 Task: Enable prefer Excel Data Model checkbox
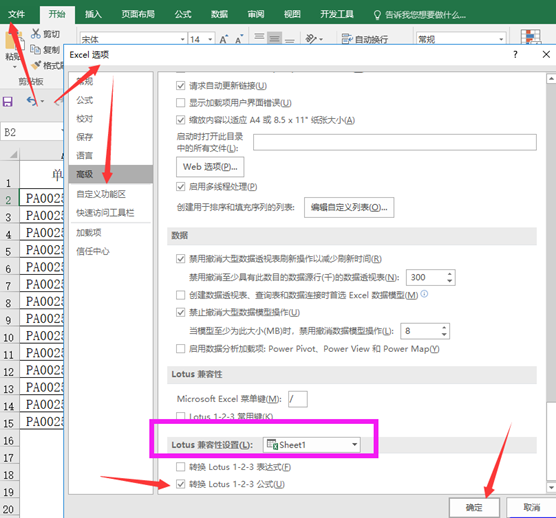click(180, 295)
